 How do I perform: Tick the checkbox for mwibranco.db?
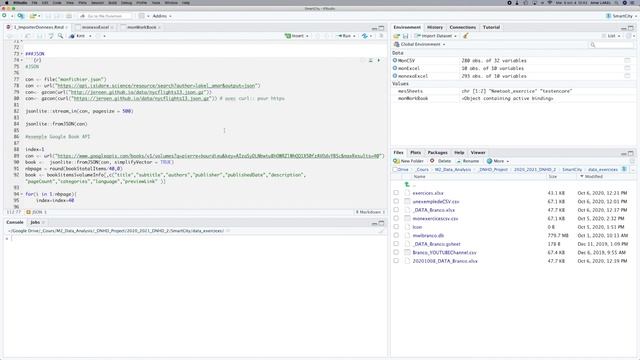[x=396, y=236]
